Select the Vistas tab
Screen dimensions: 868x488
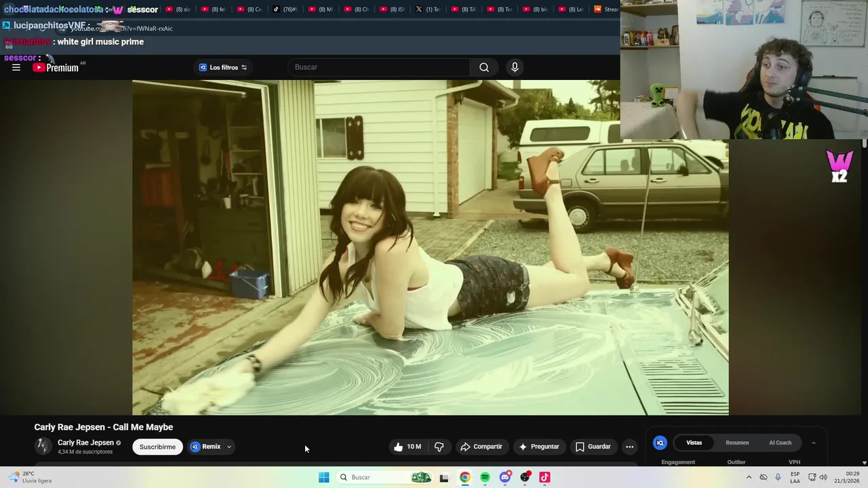tap(694, 443)
